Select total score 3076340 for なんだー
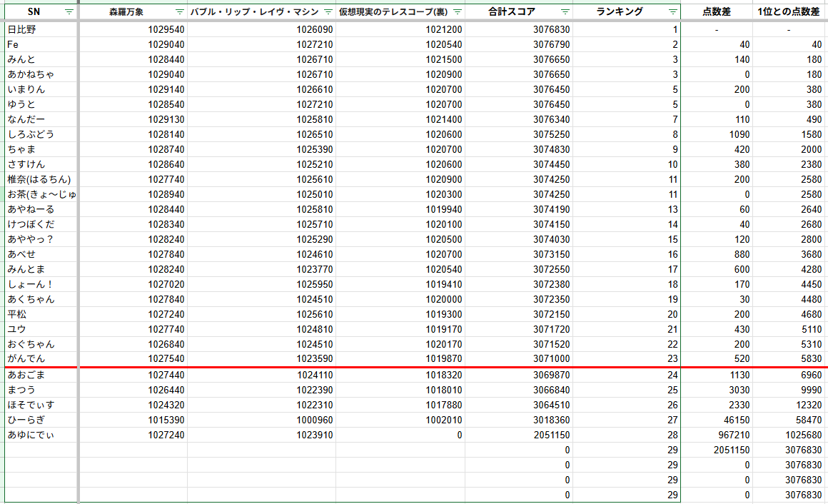This screenshot has height=504, width=828. coord(519,119)
